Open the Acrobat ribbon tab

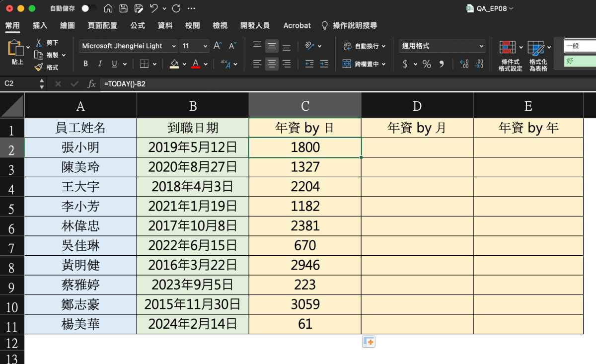pos(297,25)
